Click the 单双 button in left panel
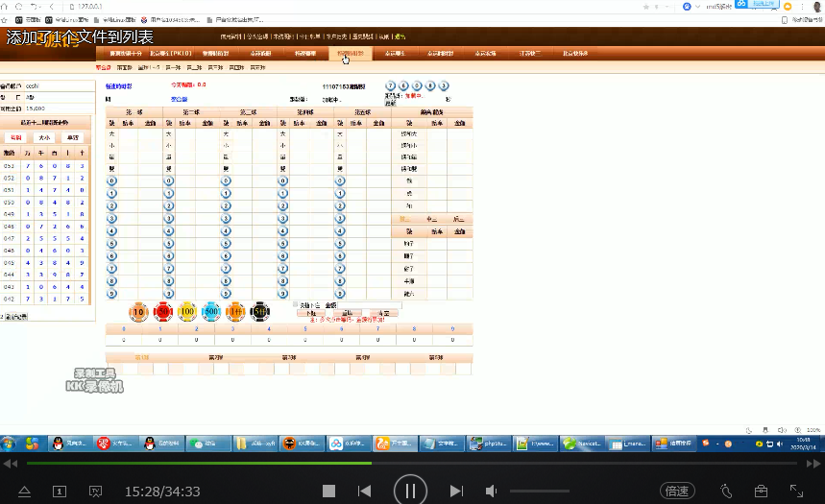This screenshot has height=504, width=825. point(74,137)
